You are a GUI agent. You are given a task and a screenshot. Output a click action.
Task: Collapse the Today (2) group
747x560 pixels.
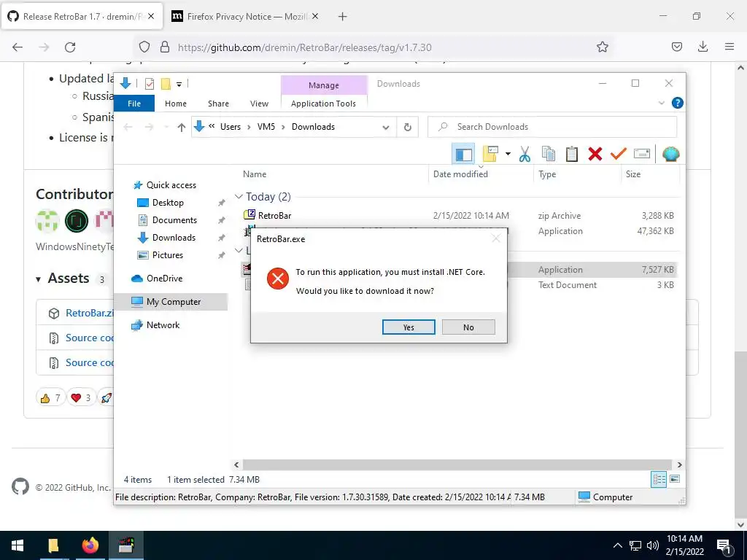(239, 197)
